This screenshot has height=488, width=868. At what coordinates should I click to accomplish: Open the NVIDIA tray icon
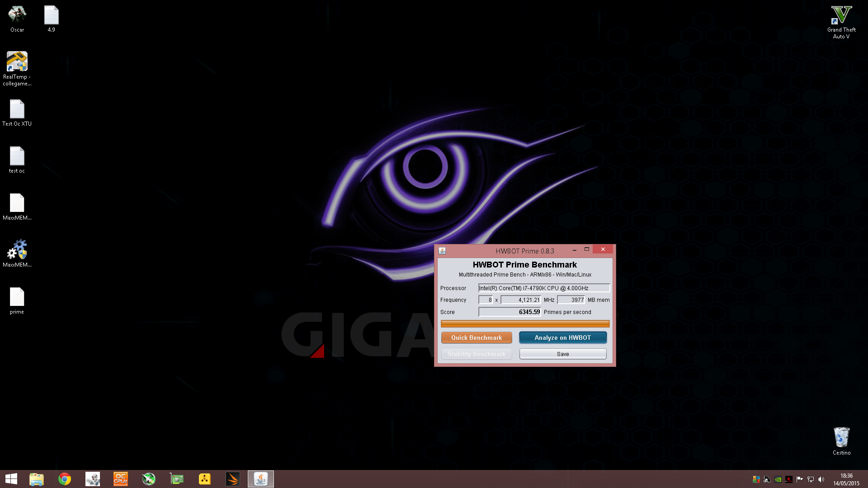[x=778, y=479]
